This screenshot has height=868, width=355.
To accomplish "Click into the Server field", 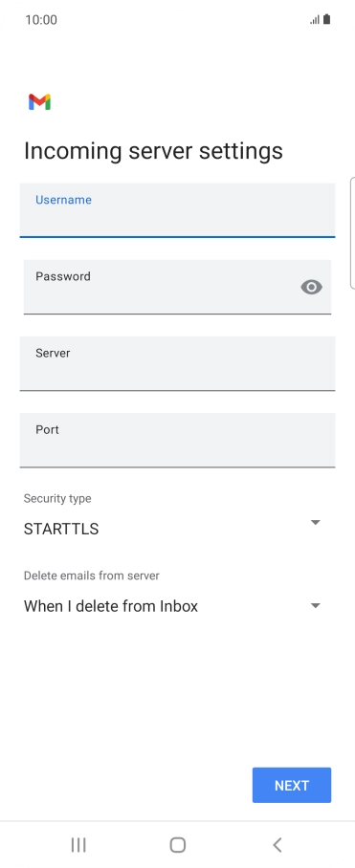I will (x=177, y=363).
